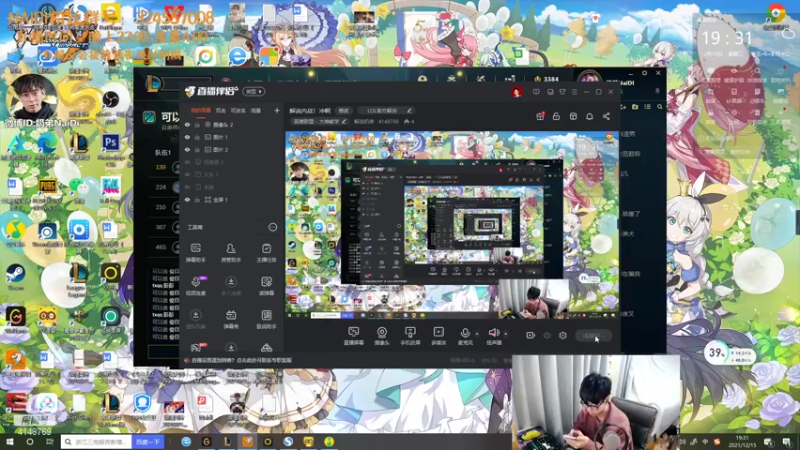This screenshot has height=450, width=800.
Task: Open the gift box with red badge
Action: (540, 116)
